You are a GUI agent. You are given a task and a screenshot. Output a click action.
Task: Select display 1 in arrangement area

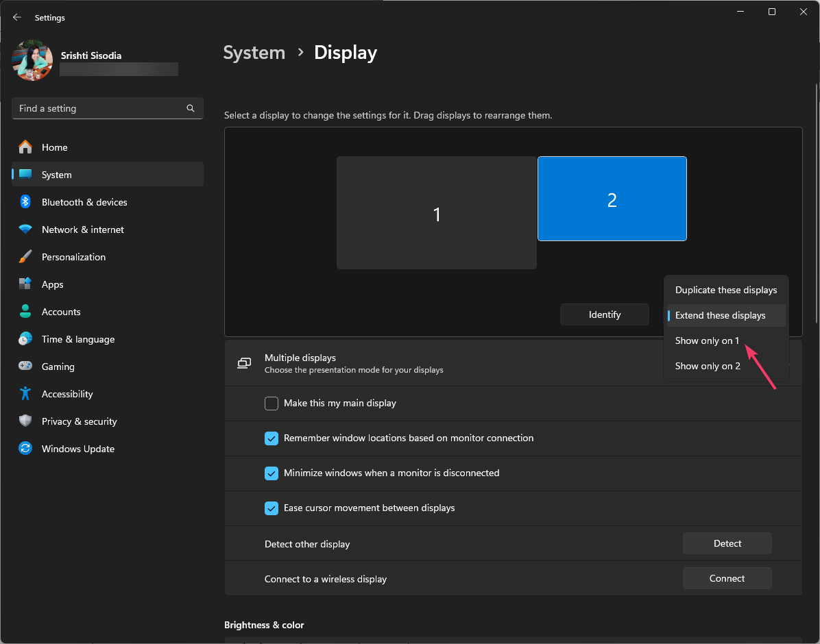pyautogui.click(x=436, y=213)
